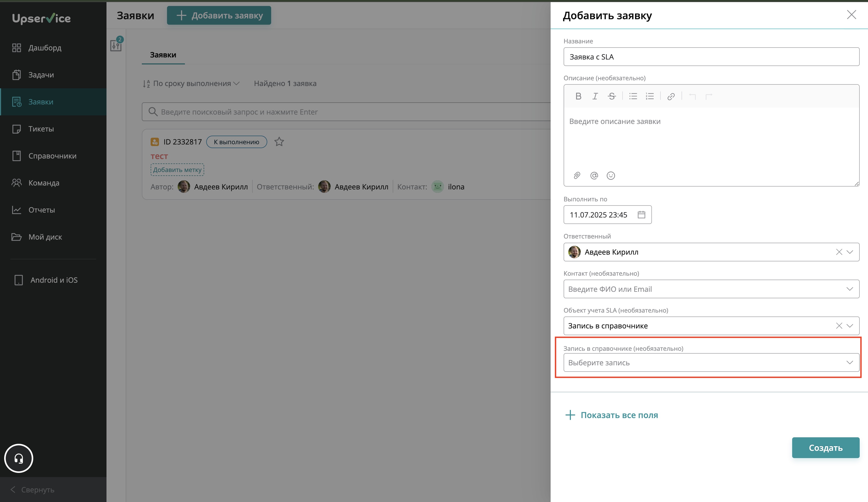This screenshot has height=502, width=868.
Task: Open the emoji picker smiley icon
Action: [x=611, y=176]
